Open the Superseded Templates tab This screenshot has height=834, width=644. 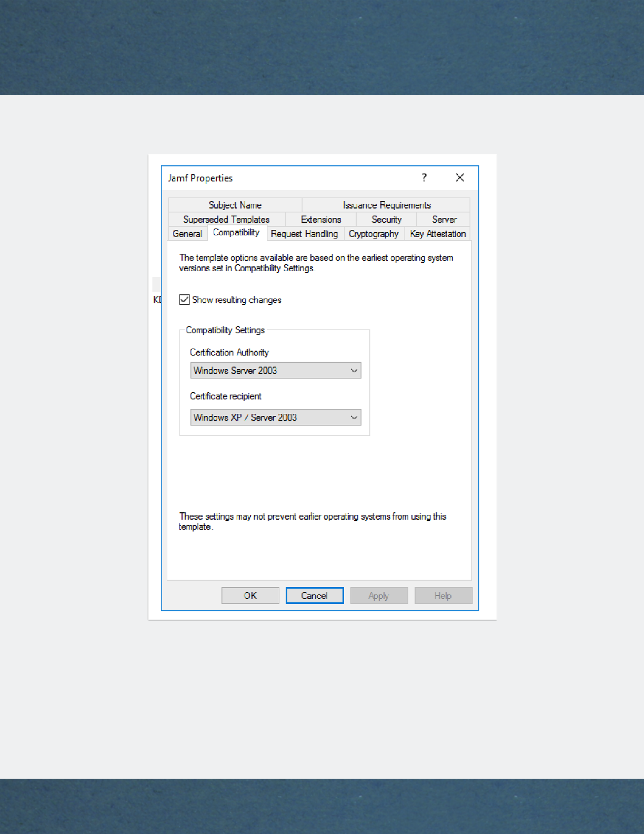click(227, 219)
